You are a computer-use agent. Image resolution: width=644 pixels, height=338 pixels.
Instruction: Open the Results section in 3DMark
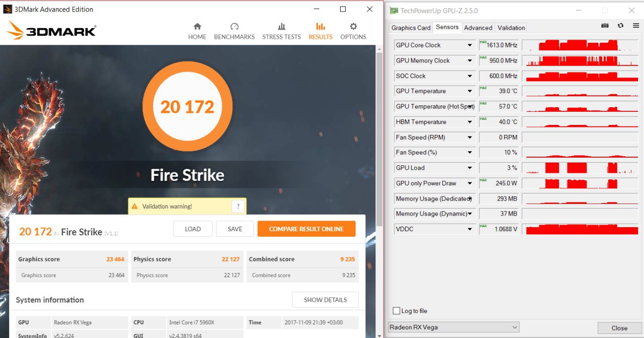click(320, 31)
